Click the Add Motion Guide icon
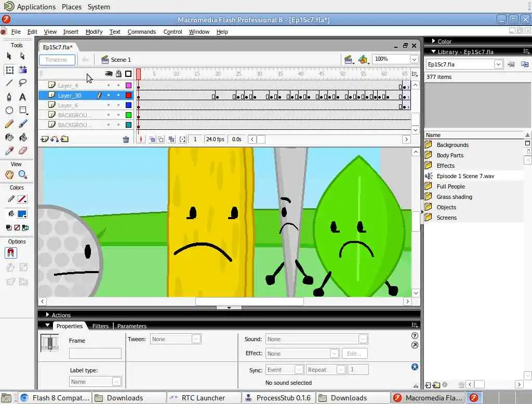Viewport: 532px width, 404px height. click(x=54, y=139)
